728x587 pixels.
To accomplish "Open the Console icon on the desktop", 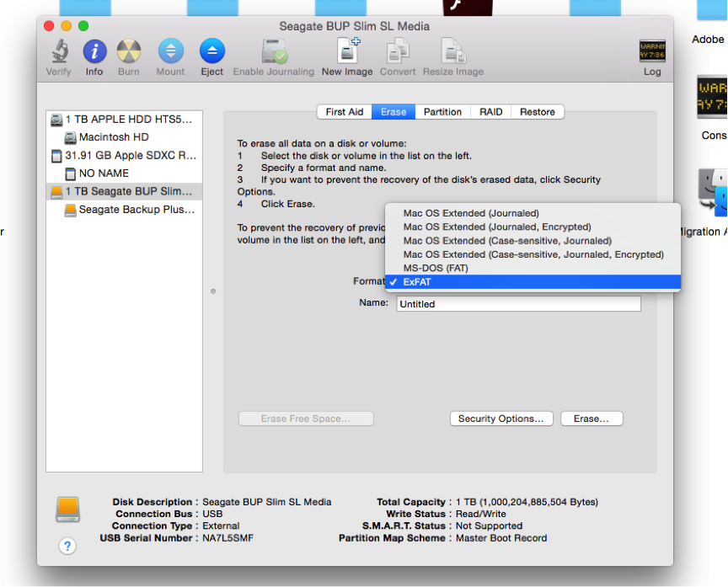I will pos(712,98).
